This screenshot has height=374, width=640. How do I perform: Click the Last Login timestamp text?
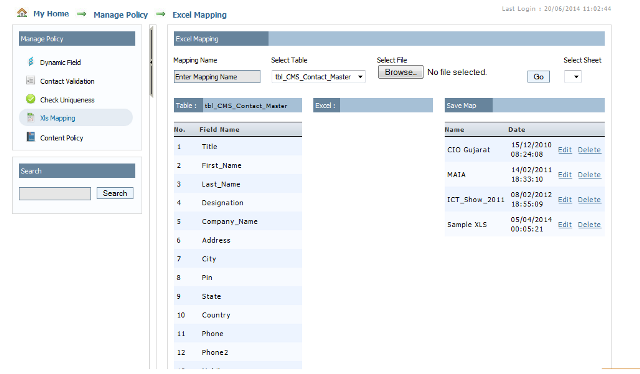[556, 9]
